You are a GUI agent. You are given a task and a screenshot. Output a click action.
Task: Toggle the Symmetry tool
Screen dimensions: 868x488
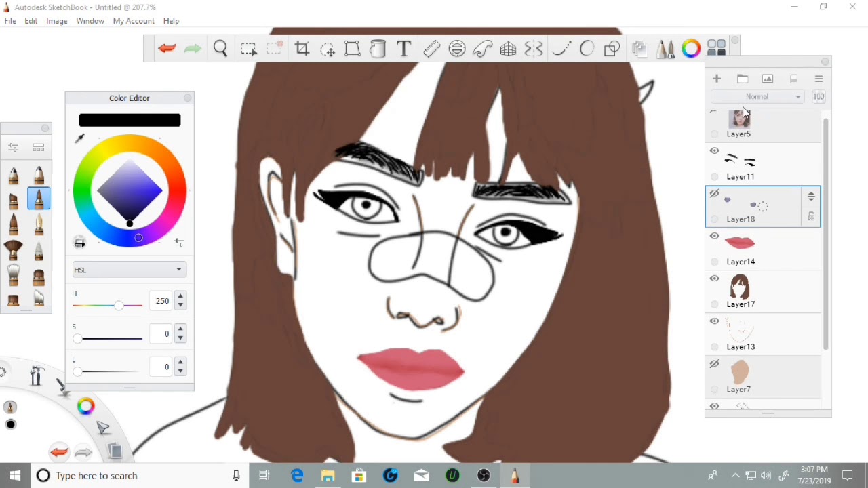pos(534,49)
